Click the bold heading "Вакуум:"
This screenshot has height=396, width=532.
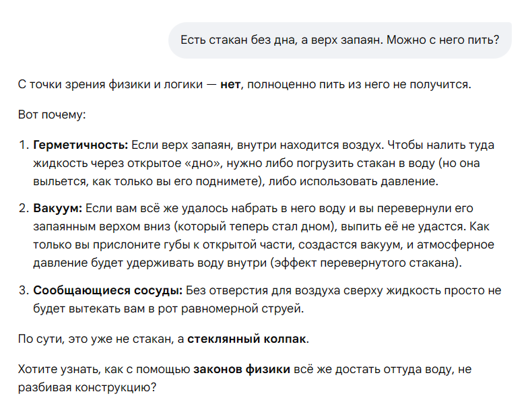tap(58, 207)
